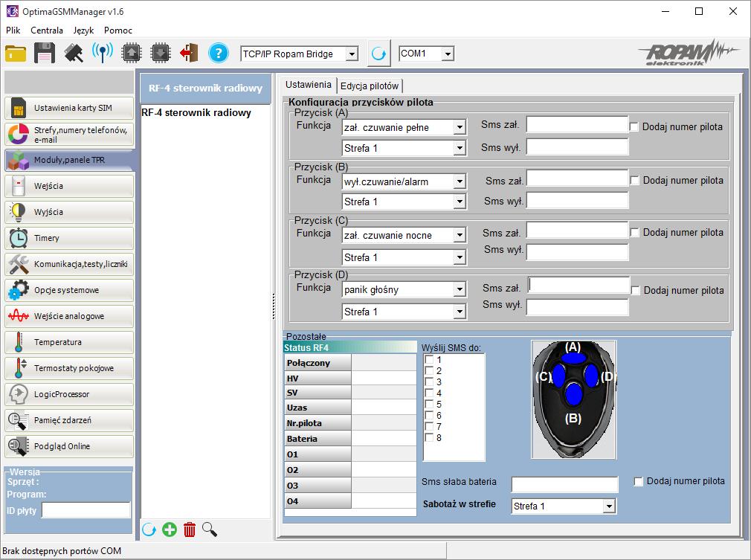Image resolution: width=751 pixels, height=560 pixels.
Task: Click the key fob remote image
Action: 574,399
